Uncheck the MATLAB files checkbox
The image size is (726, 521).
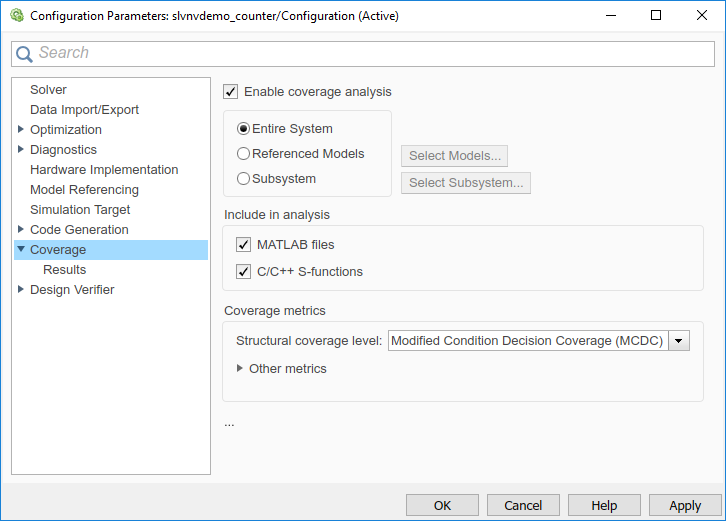pos(244,245)
